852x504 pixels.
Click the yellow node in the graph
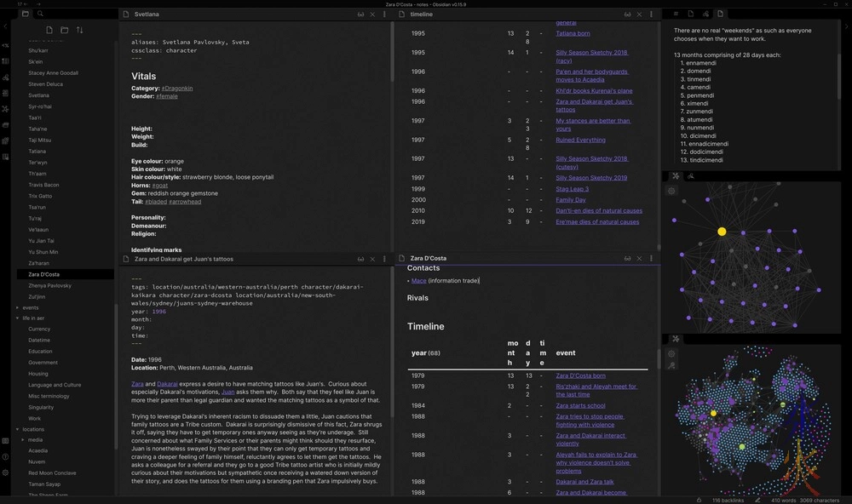click(x=722, y=232)
